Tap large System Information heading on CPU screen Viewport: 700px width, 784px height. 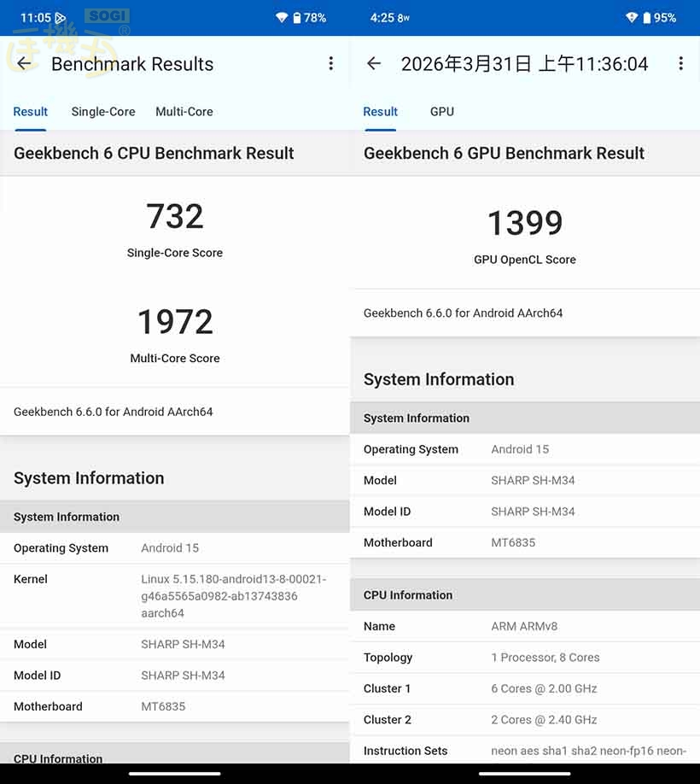pos(89,478)
